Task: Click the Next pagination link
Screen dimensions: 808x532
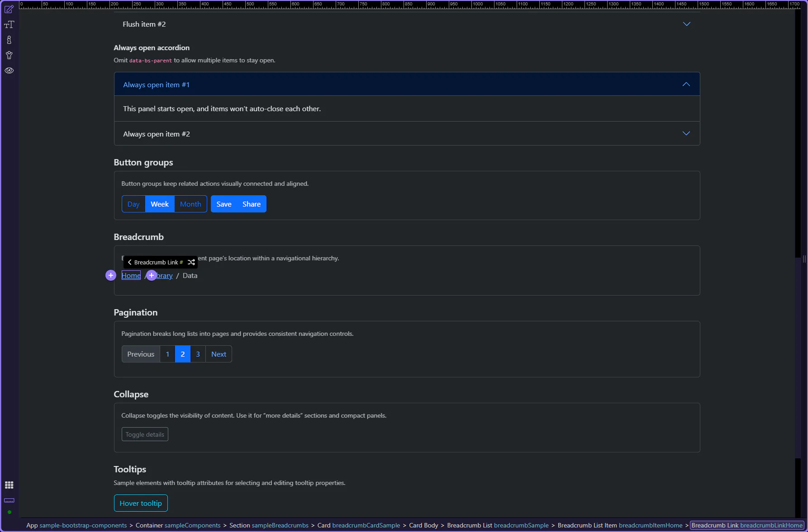Action: (219, 354)
